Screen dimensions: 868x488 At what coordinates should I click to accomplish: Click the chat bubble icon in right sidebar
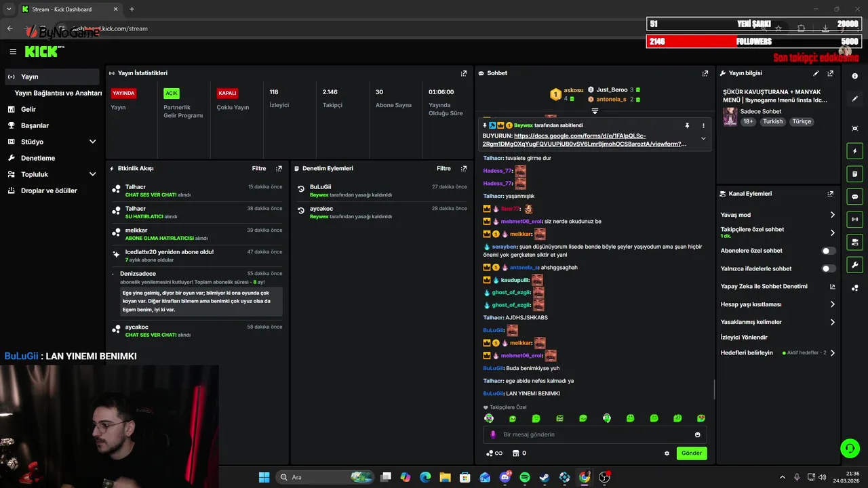(x=855, y=197)
